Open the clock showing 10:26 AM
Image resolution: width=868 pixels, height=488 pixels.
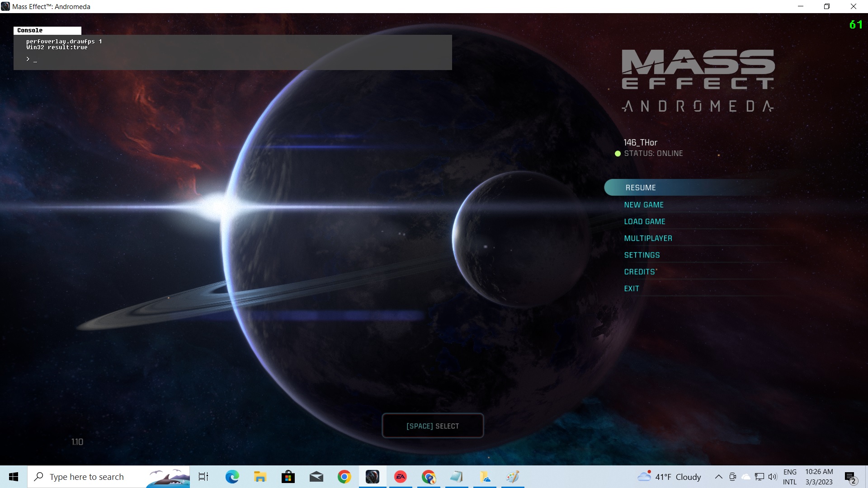tap(819, 477)
